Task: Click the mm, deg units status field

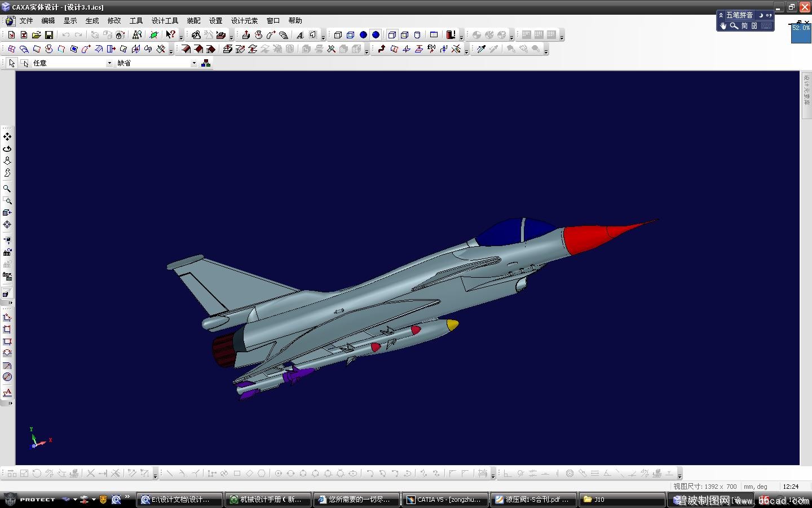Action: 756,487
